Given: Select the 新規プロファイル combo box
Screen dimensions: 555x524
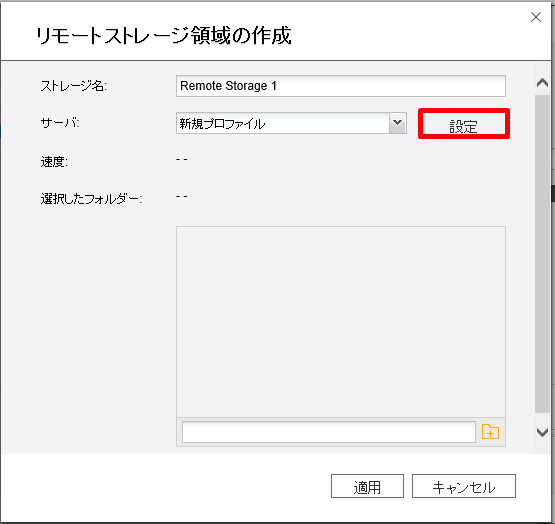Looking at the screenshot, I should point(291,123).
